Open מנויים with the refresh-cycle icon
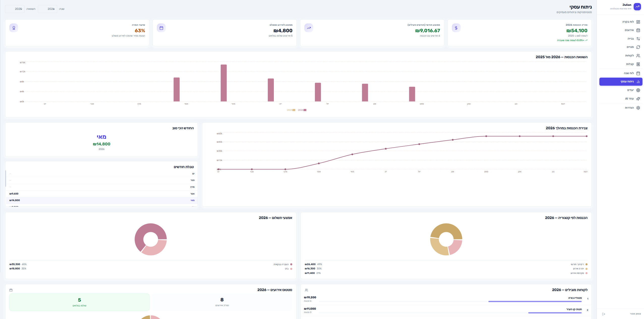The image size is (644, 319). tap(638, 47)
